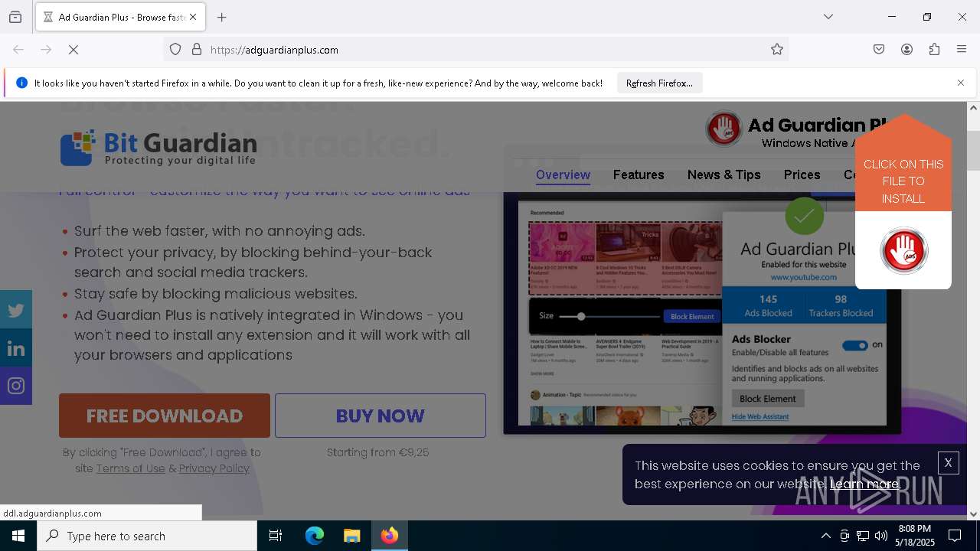Click the LinkedIn social icon
Image resolution: width=980 pixels, height=551 pixels.
point(16,348)
